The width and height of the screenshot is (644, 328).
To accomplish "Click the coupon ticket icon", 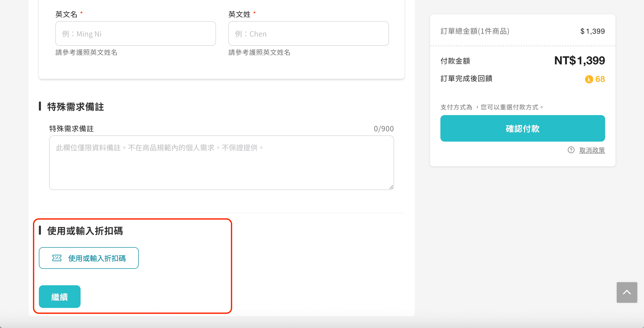I will pyautogui.click(x=57, y=258).
